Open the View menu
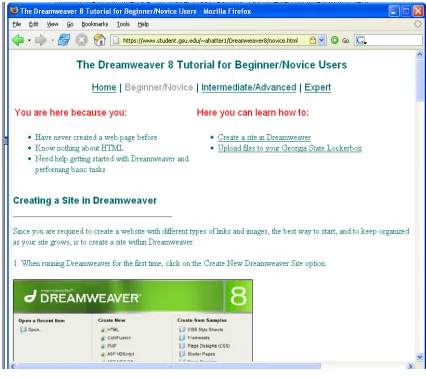This screenshot has height=377, width=426. coord(52,24)
